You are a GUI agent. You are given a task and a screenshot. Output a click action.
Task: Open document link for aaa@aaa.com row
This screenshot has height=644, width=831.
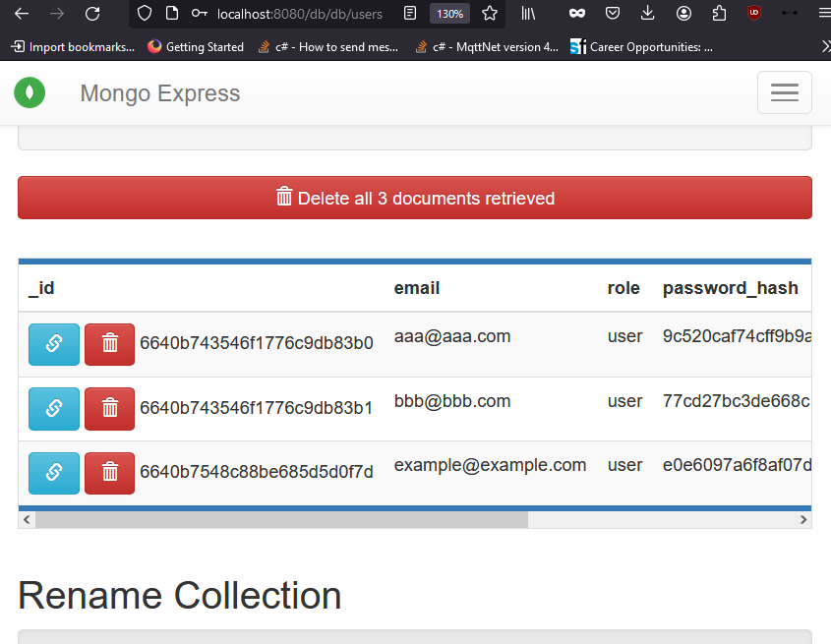click(54, 344)
